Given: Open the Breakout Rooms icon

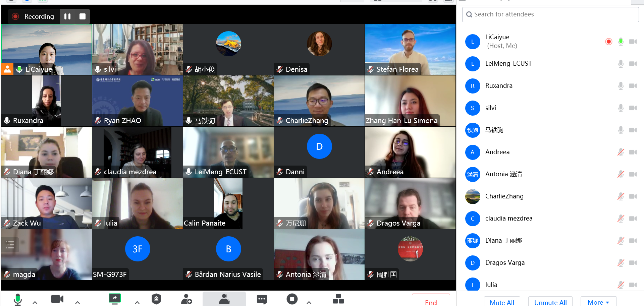Looking at the screenshot, I should (338, 299).
